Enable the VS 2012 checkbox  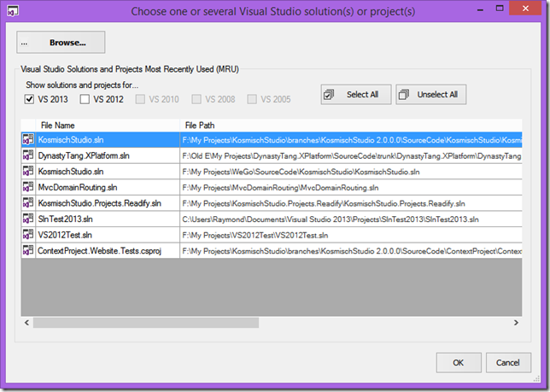coord(85,99)
